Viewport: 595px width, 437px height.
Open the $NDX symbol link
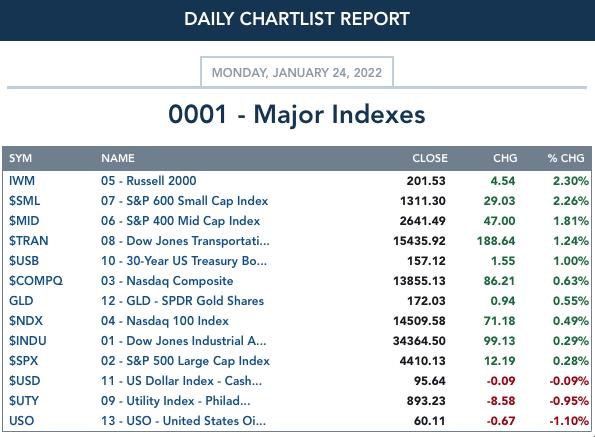click(26, 321)
